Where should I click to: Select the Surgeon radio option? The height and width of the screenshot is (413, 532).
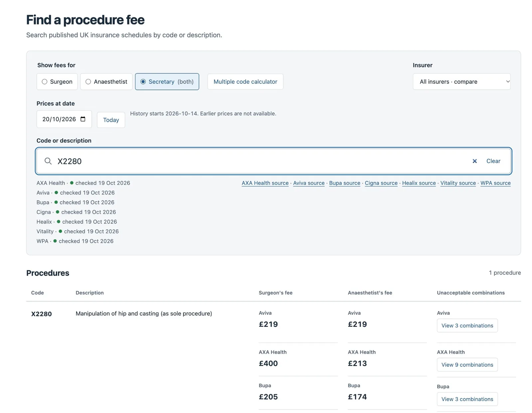(57, 82)
